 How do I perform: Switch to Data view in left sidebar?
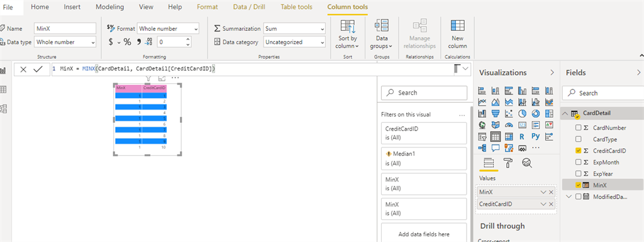click(x=3, y=89)
